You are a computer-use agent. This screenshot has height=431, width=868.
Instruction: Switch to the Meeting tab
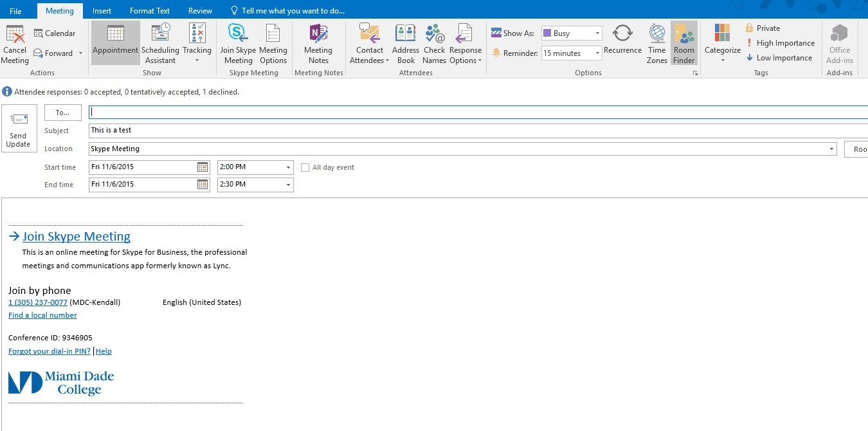pos(60,11)
